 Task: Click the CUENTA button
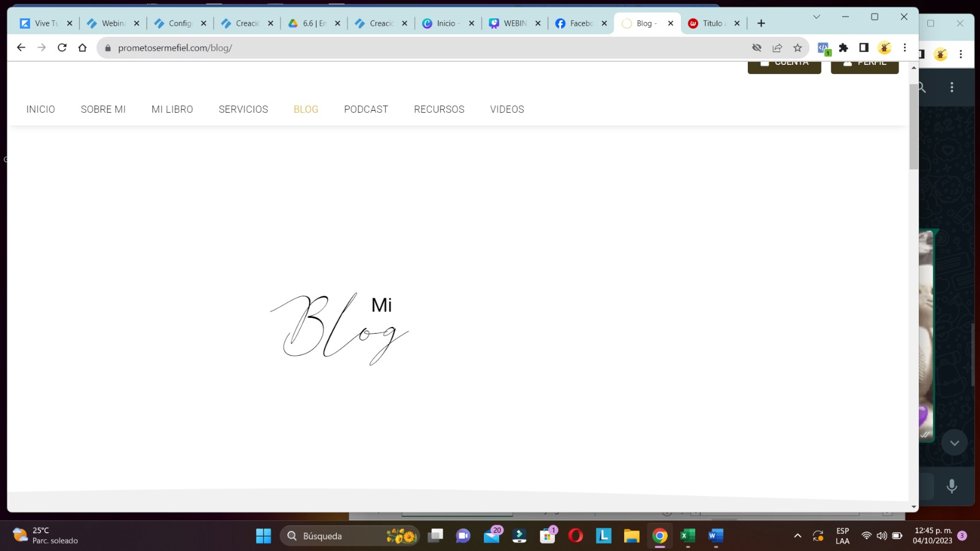(x=784, y=67)
